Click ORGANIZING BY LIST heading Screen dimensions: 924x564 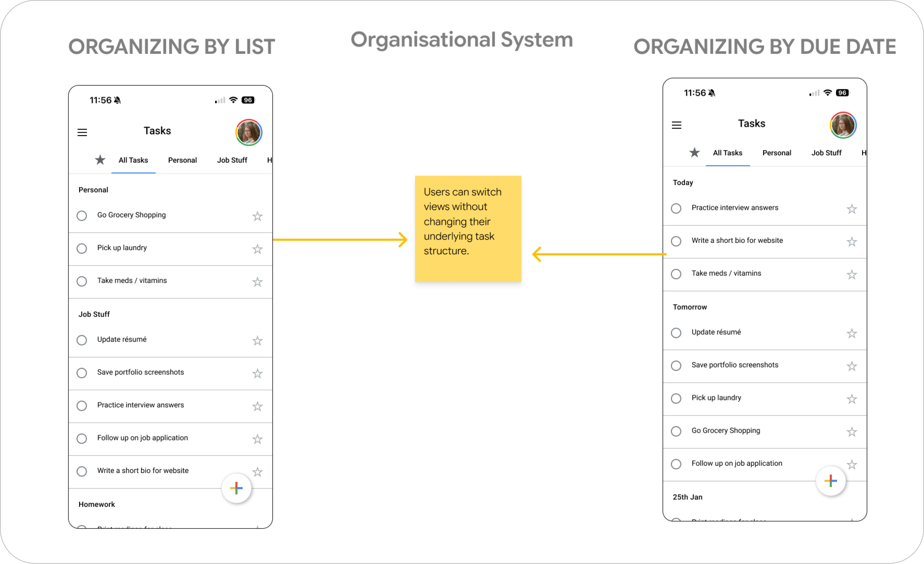point(172,47)
